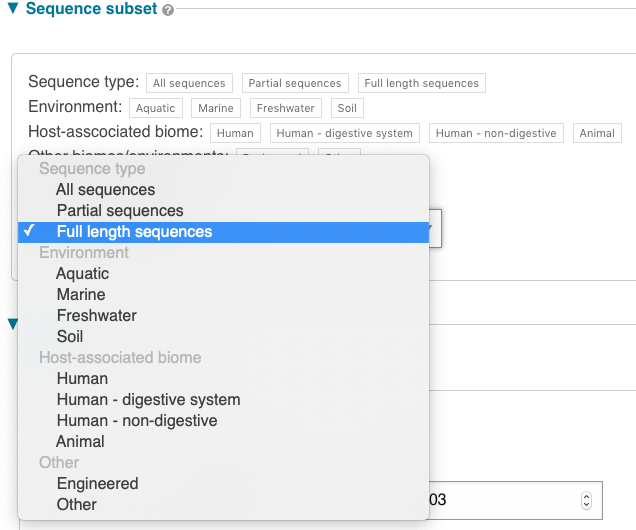
Task: Select Human under Host-associated biome list
Action: [223, 379]
